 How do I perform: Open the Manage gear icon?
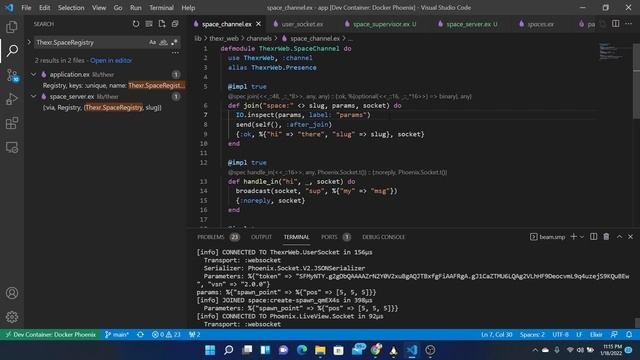(12, 317)
